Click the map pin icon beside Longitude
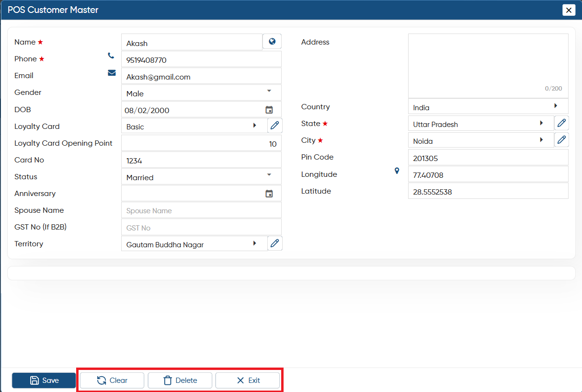 pyautogui.click(x=397, y=171)
